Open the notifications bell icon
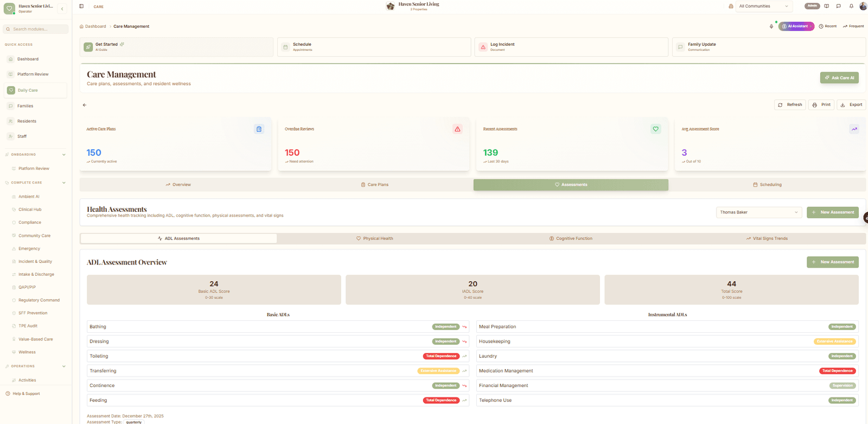The width and height of the screenshot is (868, 424). pos(851,6)
